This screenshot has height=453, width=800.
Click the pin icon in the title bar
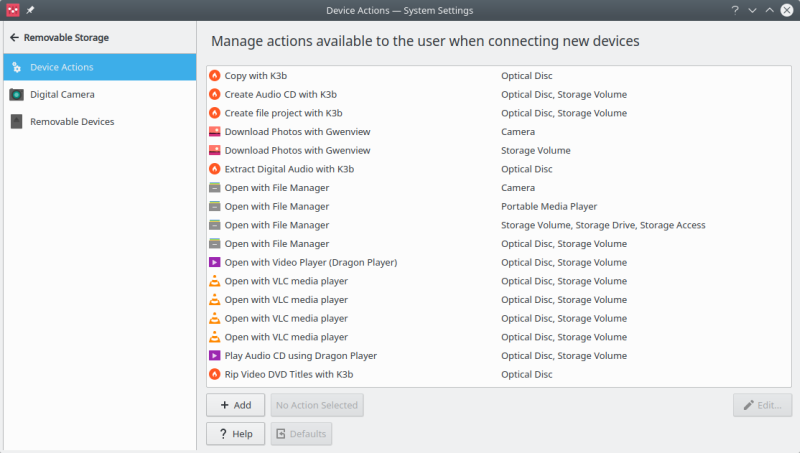click(29, 10)
